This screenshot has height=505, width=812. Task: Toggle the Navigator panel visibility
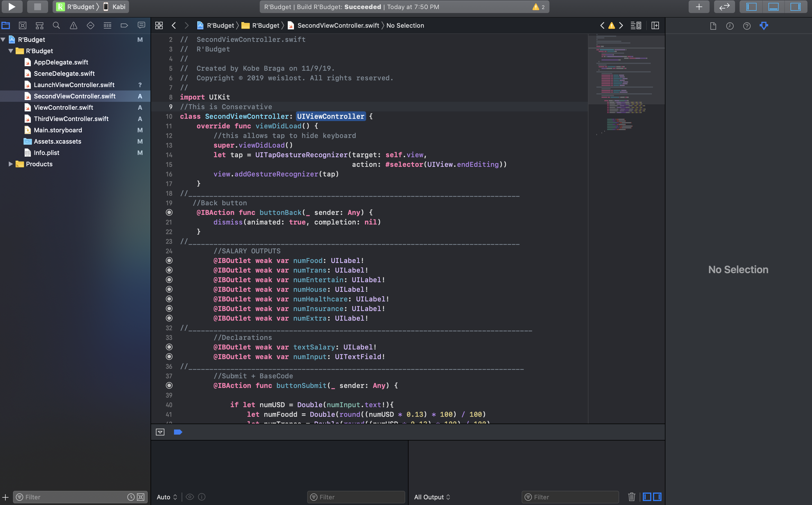click(751, 7)
